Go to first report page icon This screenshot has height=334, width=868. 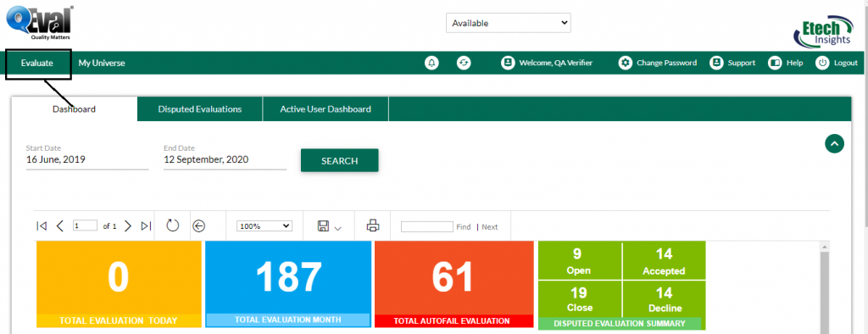tap(41, 226)
